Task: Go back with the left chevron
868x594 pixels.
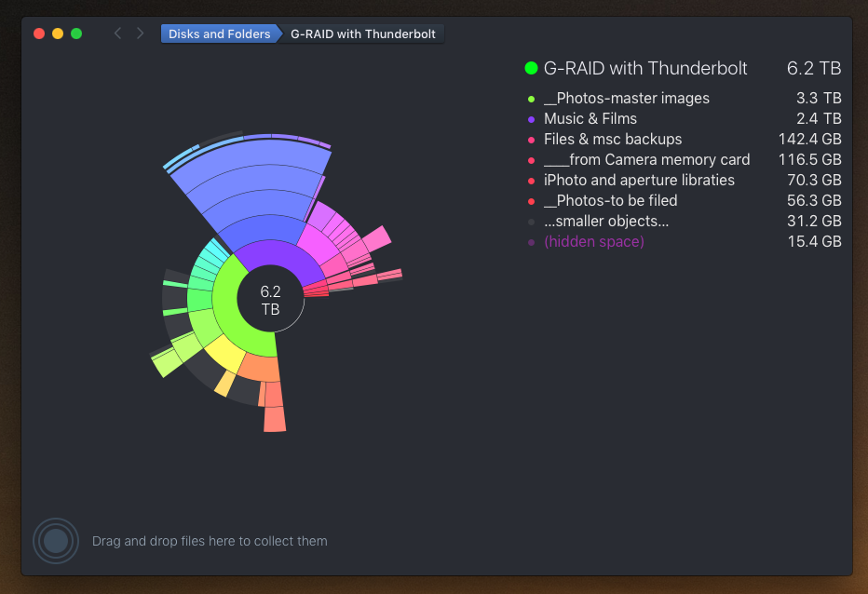Action: tap(117, 34)
